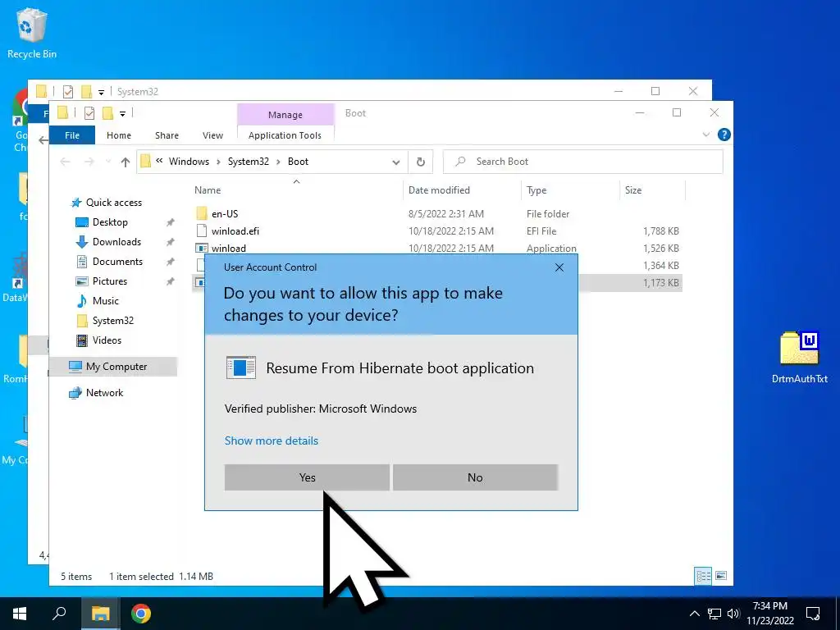
Task: Click Yes in the User Account Control dialog
Action: click(x=307, y=477)
